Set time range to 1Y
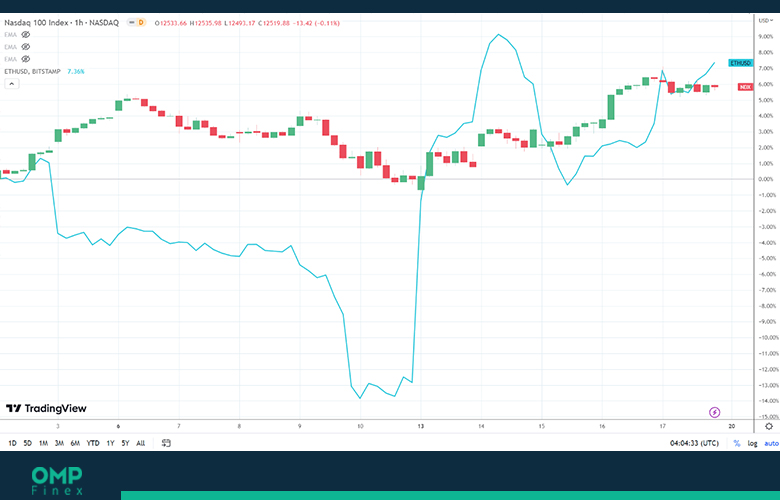780x500 pixels. click(x=110, y=443)
